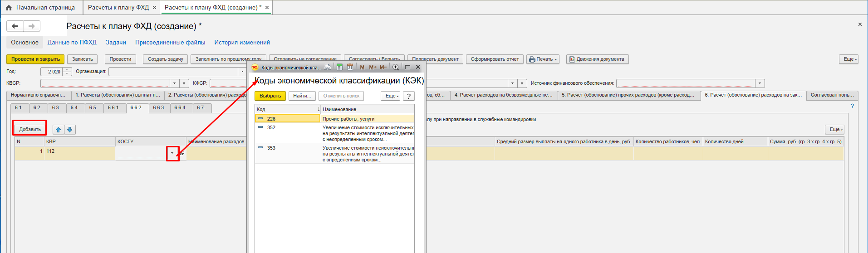Open the calendar icon in the КЭК dialog
Viewport: 868px width, 253px height.
350,67
